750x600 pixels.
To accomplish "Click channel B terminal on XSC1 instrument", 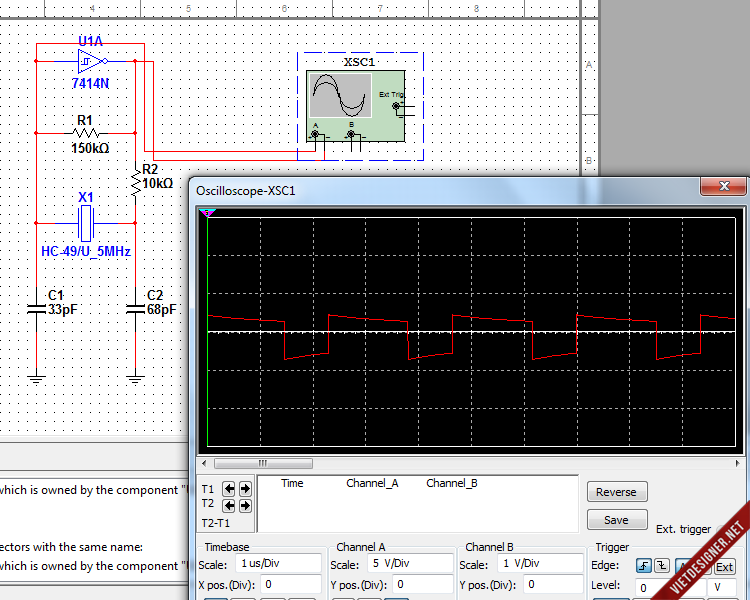I will click(351, 134).
